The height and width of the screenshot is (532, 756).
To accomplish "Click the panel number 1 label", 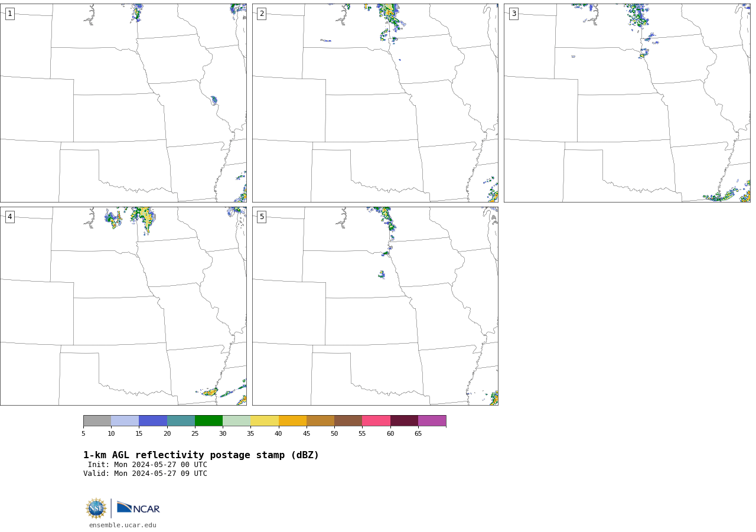I will click(x=10, y=14).
